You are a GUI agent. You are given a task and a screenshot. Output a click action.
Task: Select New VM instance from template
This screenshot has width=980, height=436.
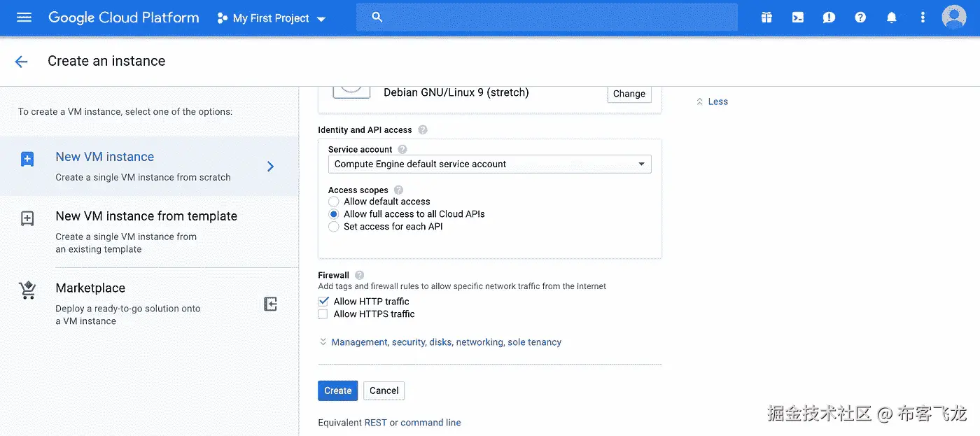146,216
